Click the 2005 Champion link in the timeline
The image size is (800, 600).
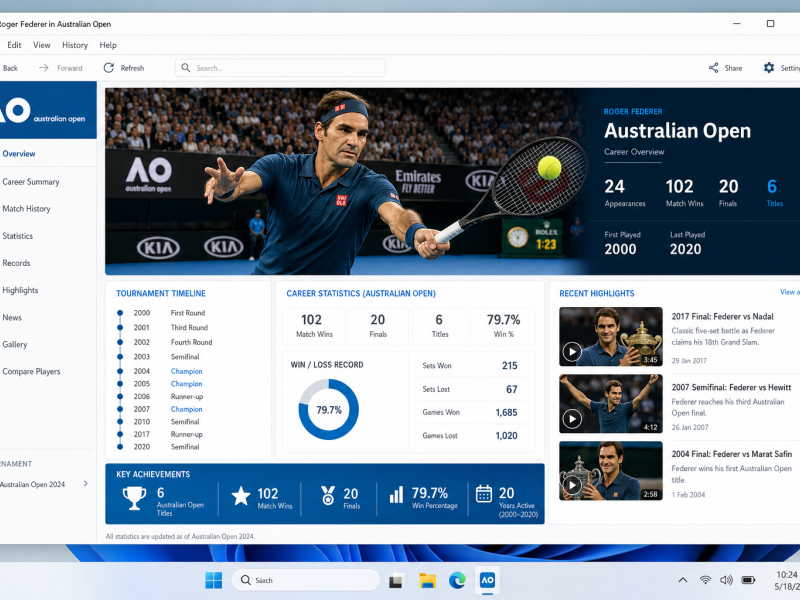point(186,384)
